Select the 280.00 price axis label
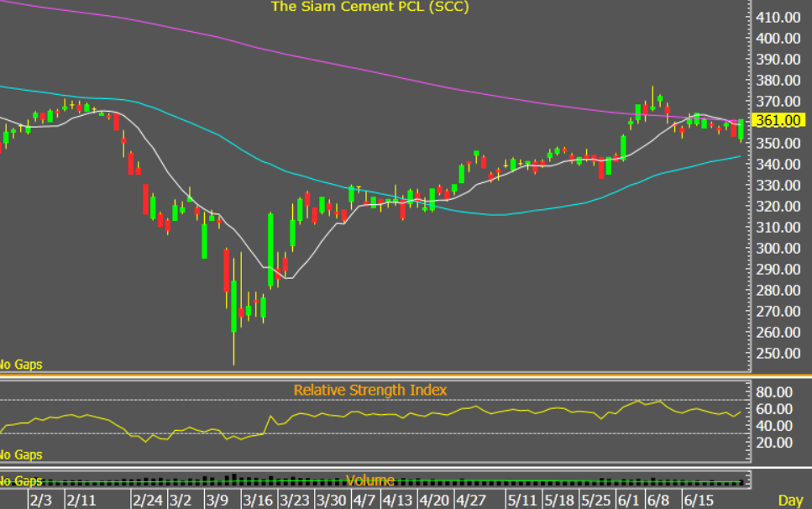This screenshot has width=812, height=509. [778, 291]
